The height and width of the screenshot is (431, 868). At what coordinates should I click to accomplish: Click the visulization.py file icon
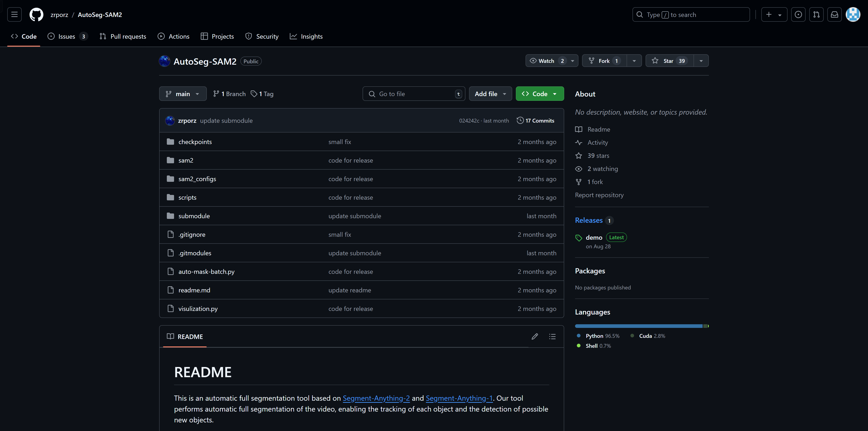(x=170, y=308)
